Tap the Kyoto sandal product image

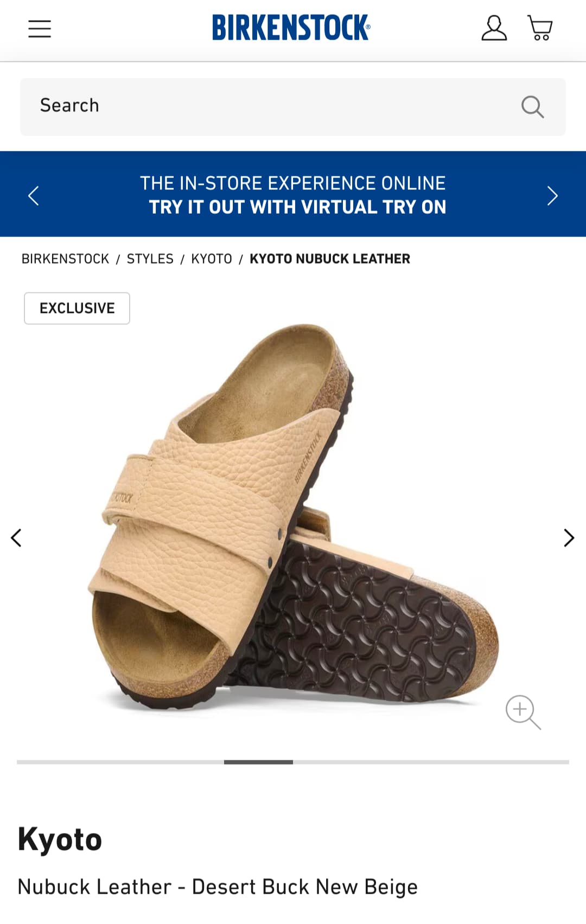click(x=293, y=518)
